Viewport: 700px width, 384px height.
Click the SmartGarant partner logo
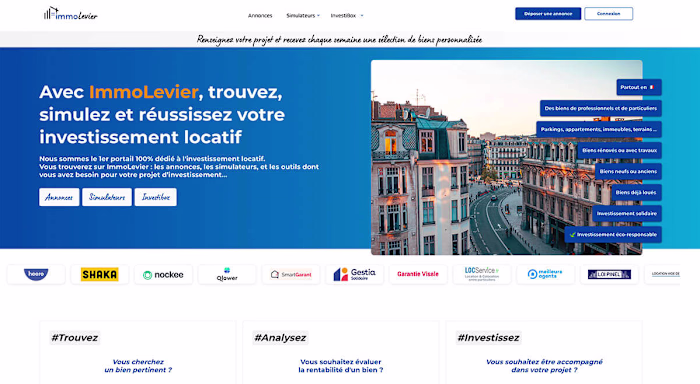pyautogui.click(x=291, y=274)
